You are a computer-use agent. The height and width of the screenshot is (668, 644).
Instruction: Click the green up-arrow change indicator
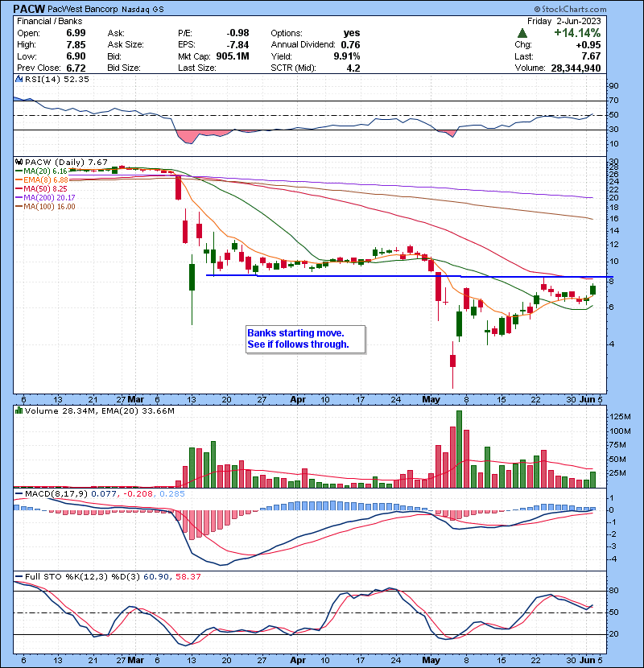pyautogui.click(x=522, y=33)
